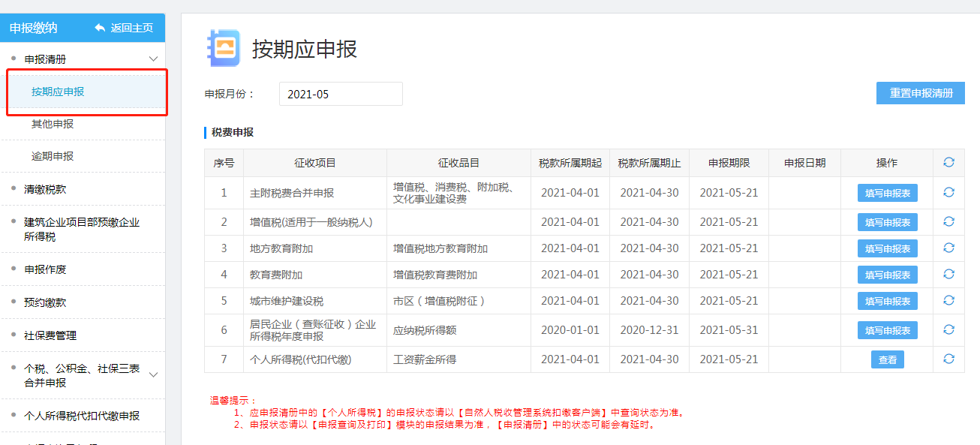Click the 税款所属期起 column header
The image size is (980, 445).
coord(570,163)
